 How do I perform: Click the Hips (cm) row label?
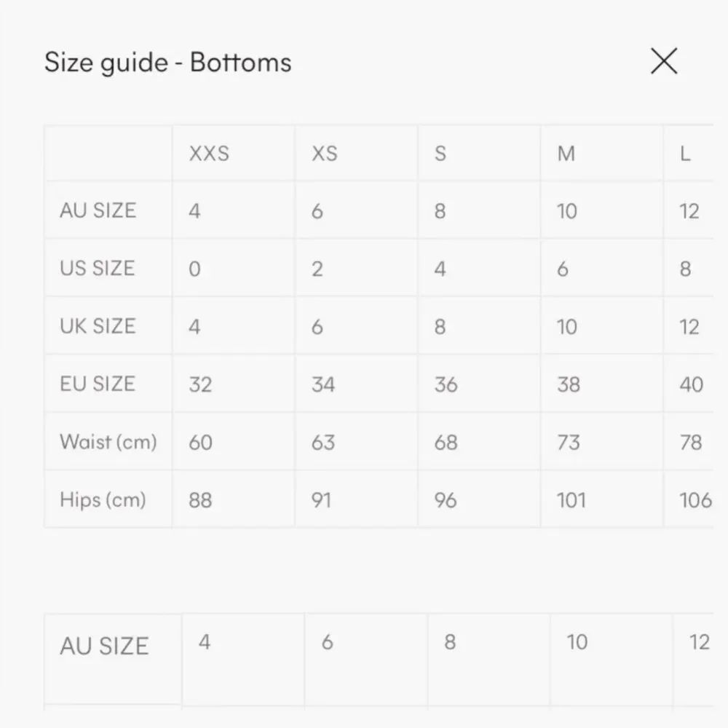pos(103,499)
